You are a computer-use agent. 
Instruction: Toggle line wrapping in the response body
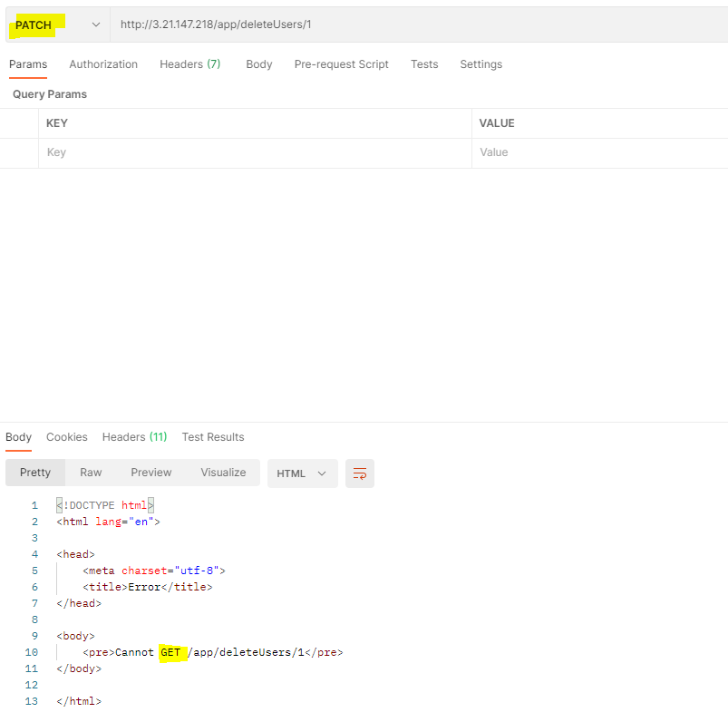point(359,473)
